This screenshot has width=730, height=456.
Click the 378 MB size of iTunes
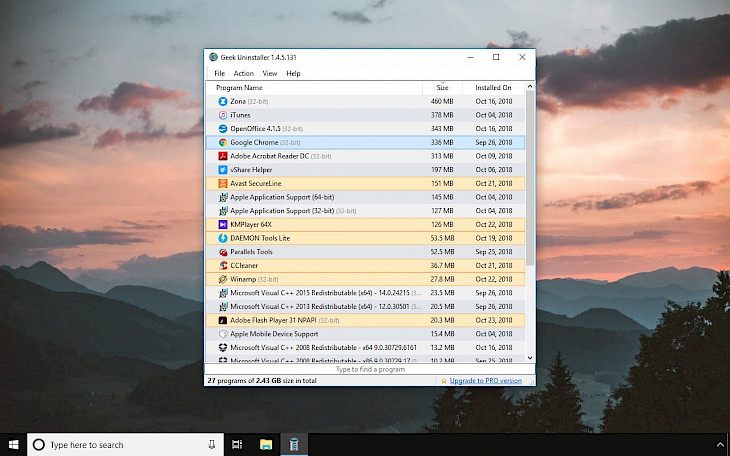click(x=442, y=115)
